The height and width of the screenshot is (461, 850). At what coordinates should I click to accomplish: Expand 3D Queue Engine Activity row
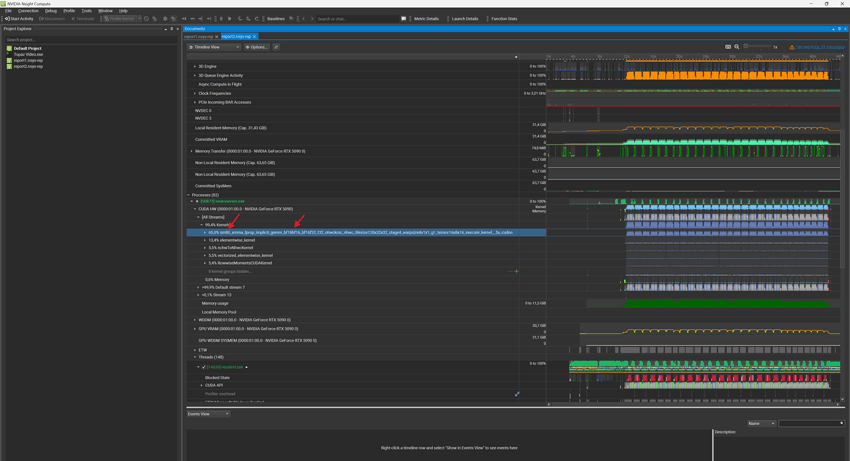click(195, 75)
